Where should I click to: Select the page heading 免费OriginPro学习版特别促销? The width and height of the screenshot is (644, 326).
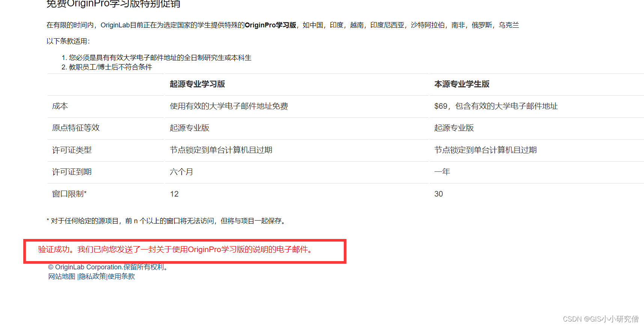point(113,4)
